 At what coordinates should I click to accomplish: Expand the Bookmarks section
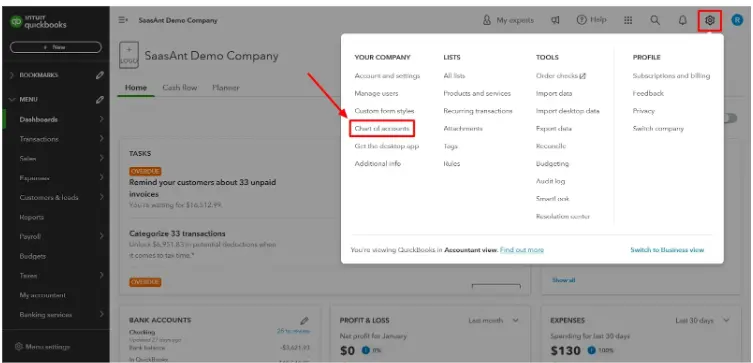(12, 75)
